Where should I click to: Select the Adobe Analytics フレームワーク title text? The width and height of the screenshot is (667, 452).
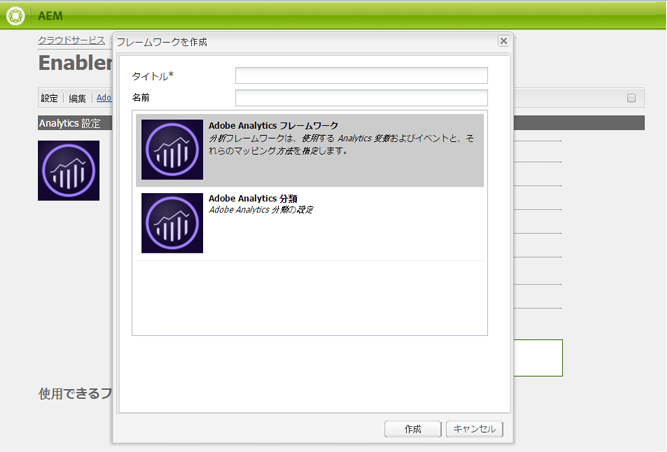tap(273, 125)
